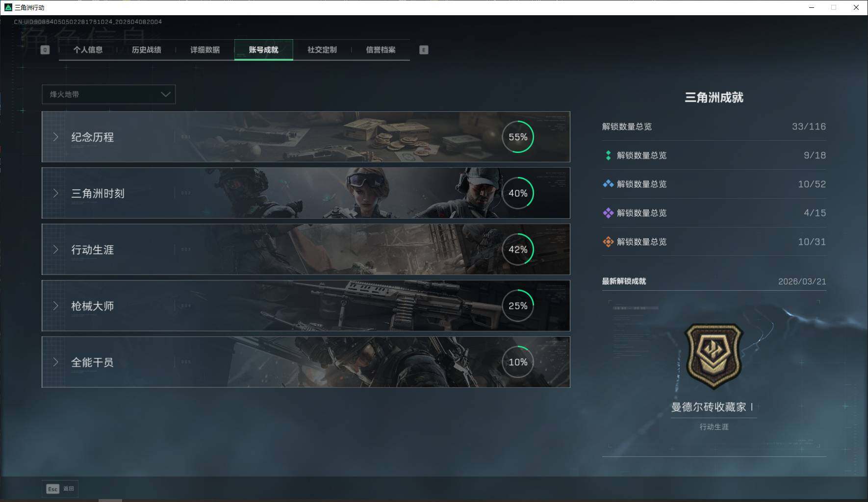Open the 枪械大师 achievement row
This screenshot has width=868, height=502.
click(x=306, y=306)
